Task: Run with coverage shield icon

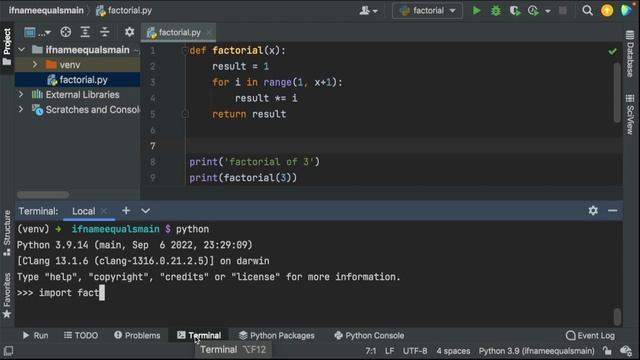Action: 515,11
